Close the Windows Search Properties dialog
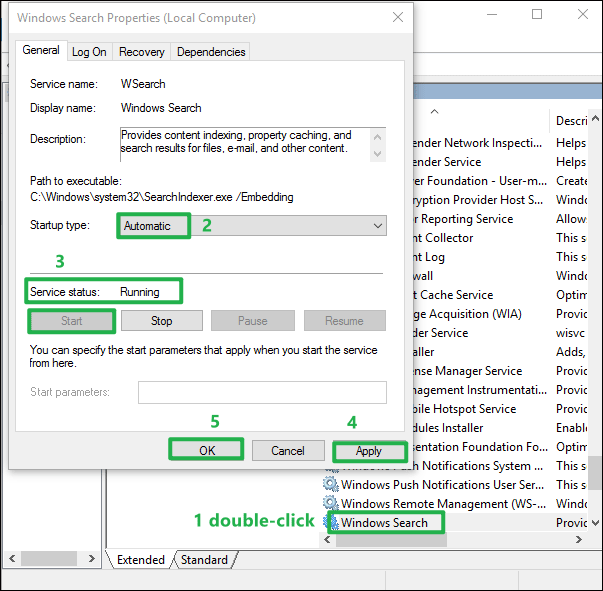603x591 pixels. point(398,17)
